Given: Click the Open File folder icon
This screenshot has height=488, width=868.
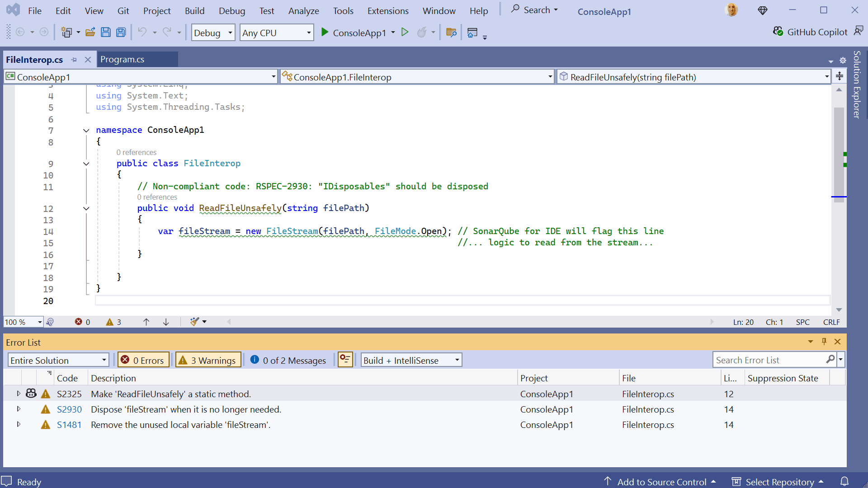Looking at the screenshot, I should (90, 32).
